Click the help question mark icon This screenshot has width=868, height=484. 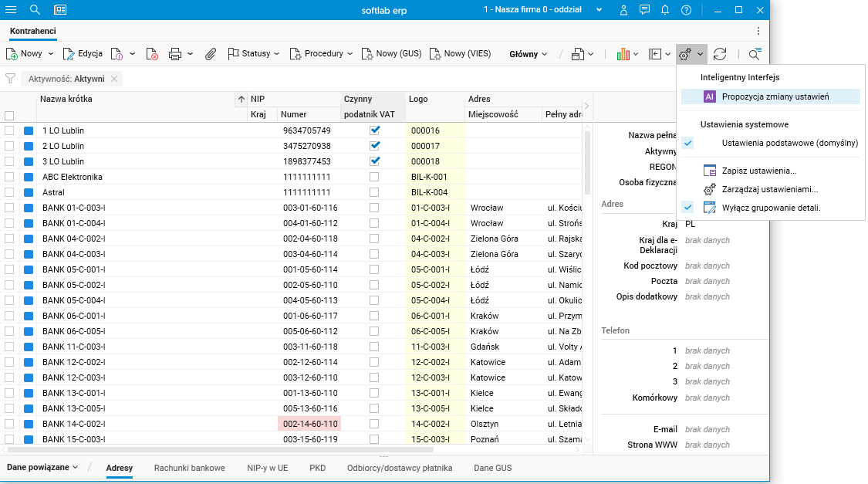[x=686, y=10]
